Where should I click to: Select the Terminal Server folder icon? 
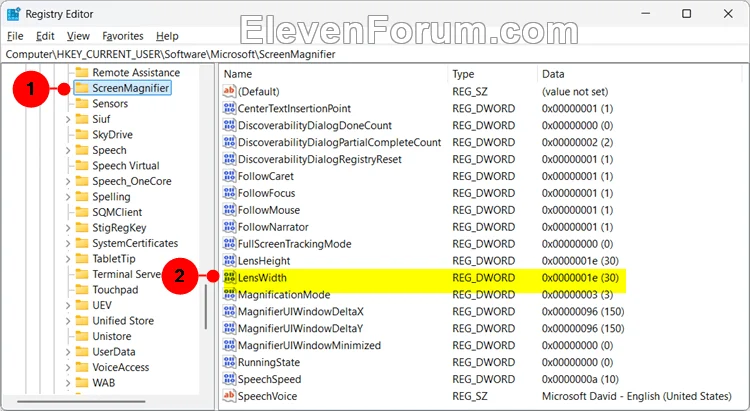(x=82, y=274)
